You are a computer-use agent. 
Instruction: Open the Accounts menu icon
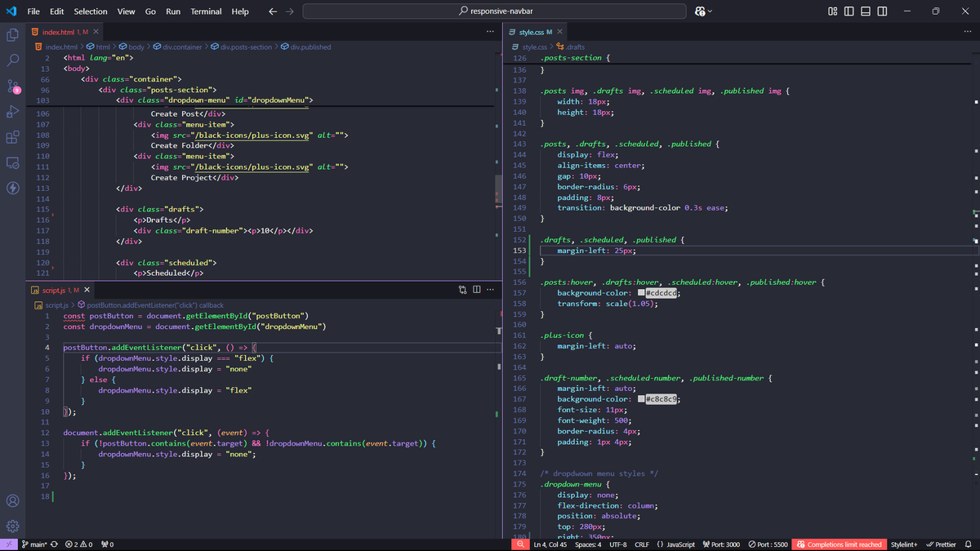(12, 500)
